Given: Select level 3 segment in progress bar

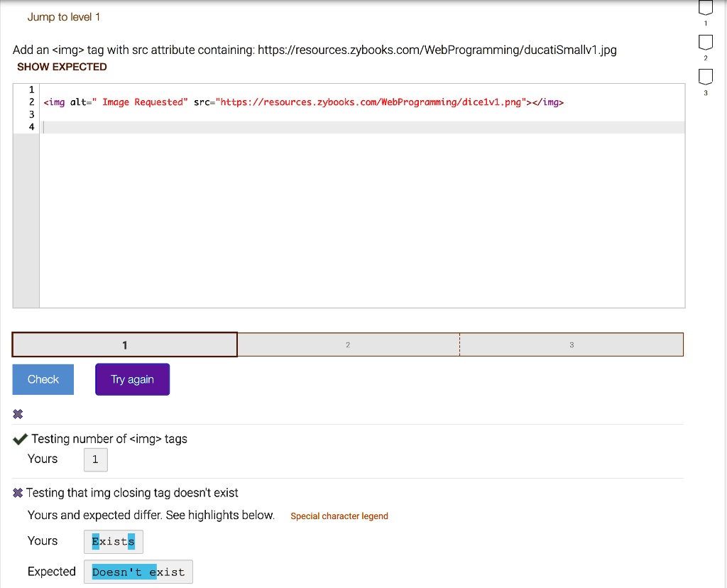Looking at the screenshot, I should point(572,345).
